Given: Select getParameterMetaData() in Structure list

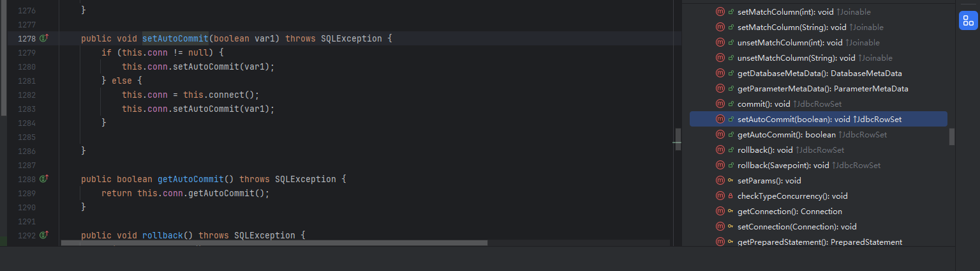Looking at the screenshot, I should click(x=822, y=89).
